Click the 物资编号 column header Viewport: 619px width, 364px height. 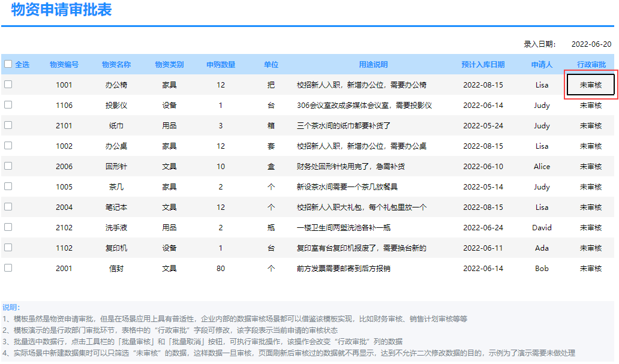[x=64, y=64]
